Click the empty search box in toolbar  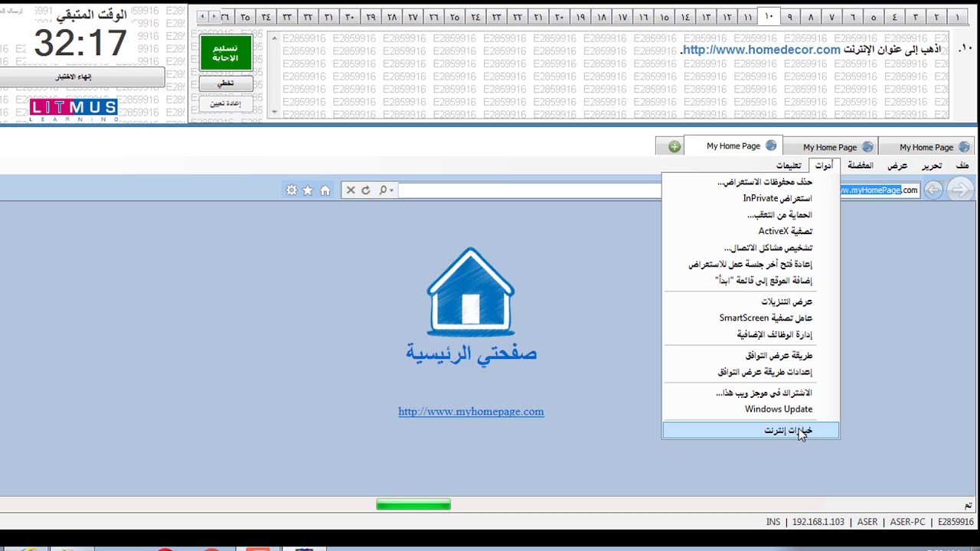[x=528, y=191]
